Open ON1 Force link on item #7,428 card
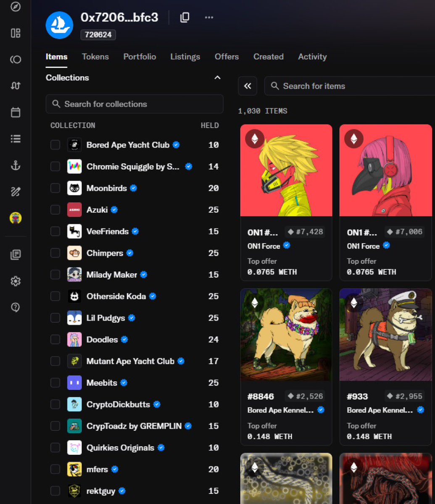Image resolution: width=435 pixels, height=504 pixels. (264, 246)
